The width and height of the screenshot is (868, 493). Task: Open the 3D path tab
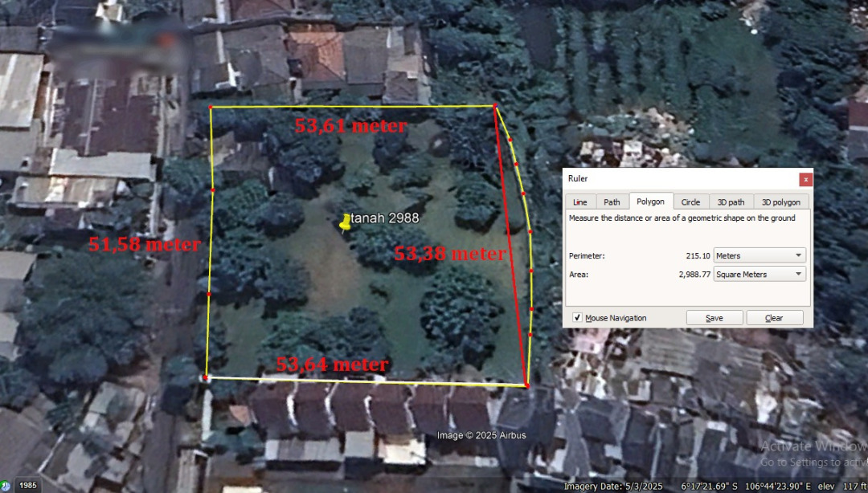[x=731, y=202]
